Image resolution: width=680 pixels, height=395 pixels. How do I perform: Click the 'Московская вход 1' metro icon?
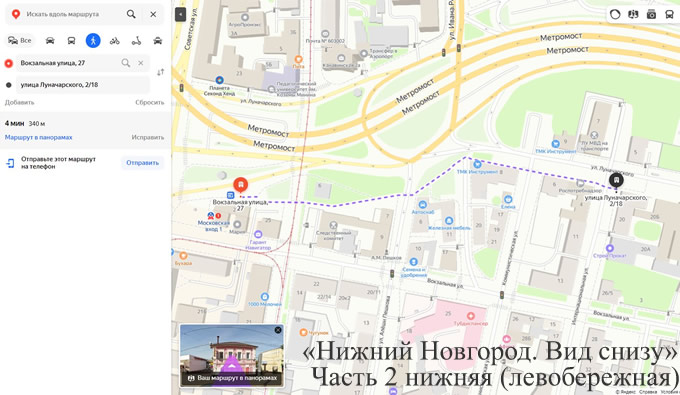point(211,215)
